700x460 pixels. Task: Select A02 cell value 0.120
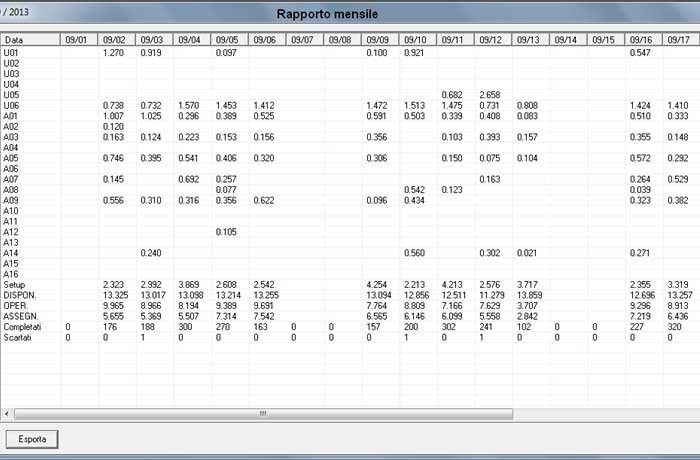[x=113, y=126]
